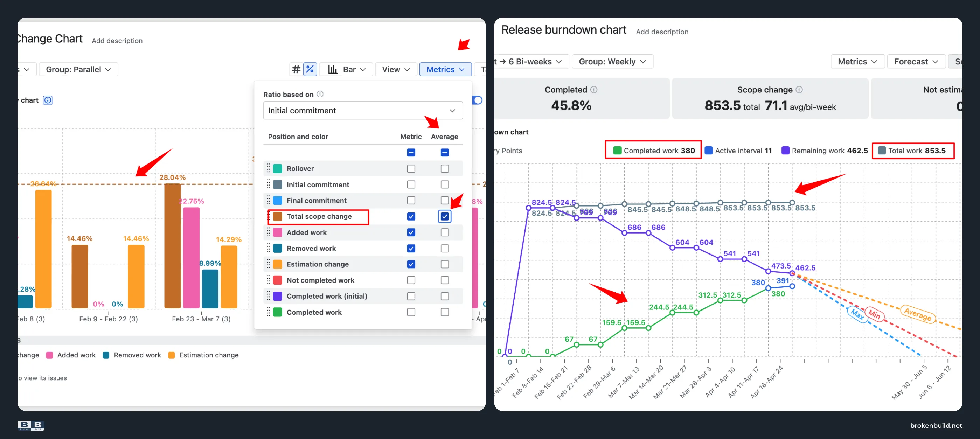Viewport: 980px width, 439px height.
Task: Uncheck Average checkbox for Total scope change
Action: click(x=444, y=216)
